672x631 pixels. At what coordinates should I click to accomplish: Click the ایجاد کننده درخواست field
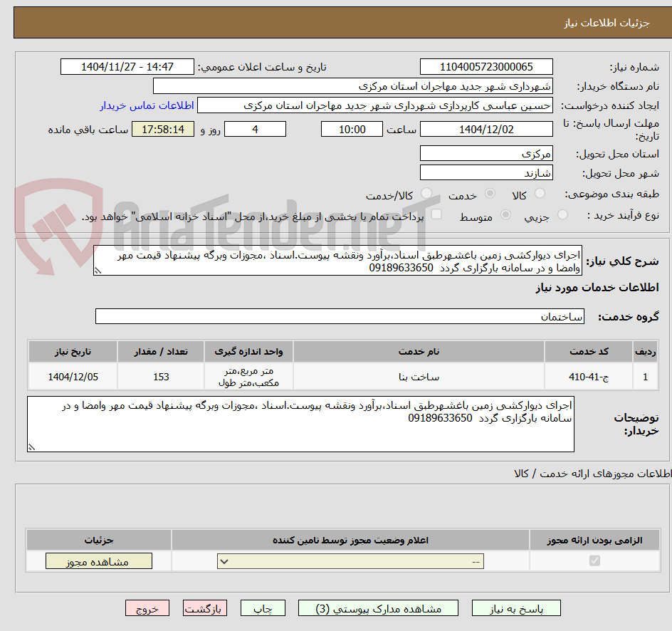click(375, 105)
